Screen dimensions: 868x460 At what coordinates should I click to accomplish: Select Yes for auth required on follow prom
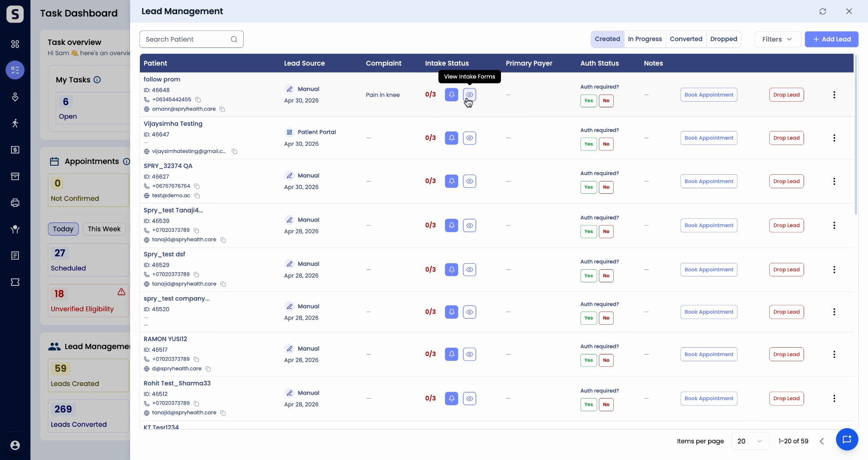point(588,101)
